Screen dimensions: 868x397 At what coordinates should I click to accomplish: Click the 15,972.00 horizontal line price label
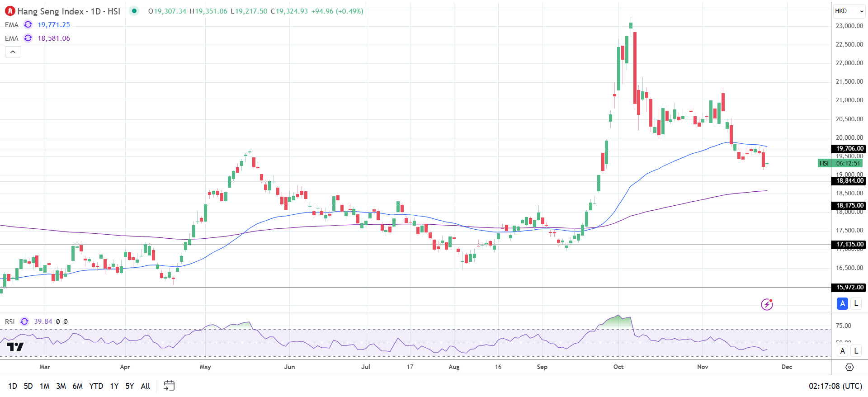coord(849,288)
